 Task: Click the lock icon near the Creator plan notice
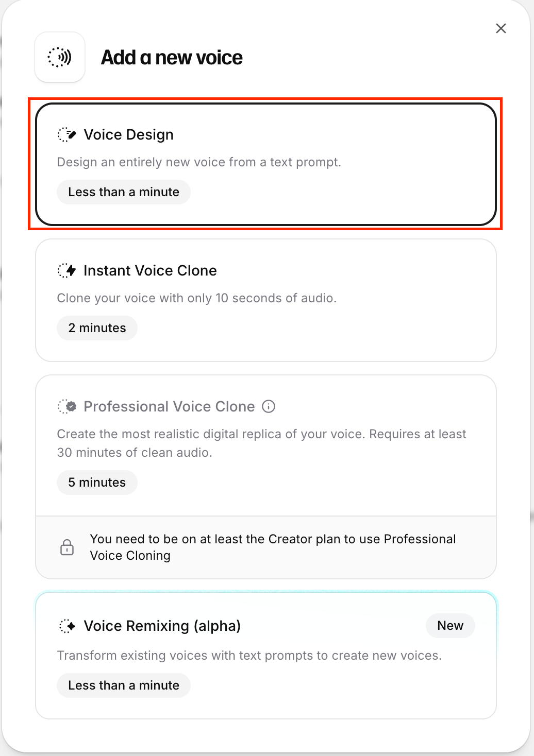[67, 547]
